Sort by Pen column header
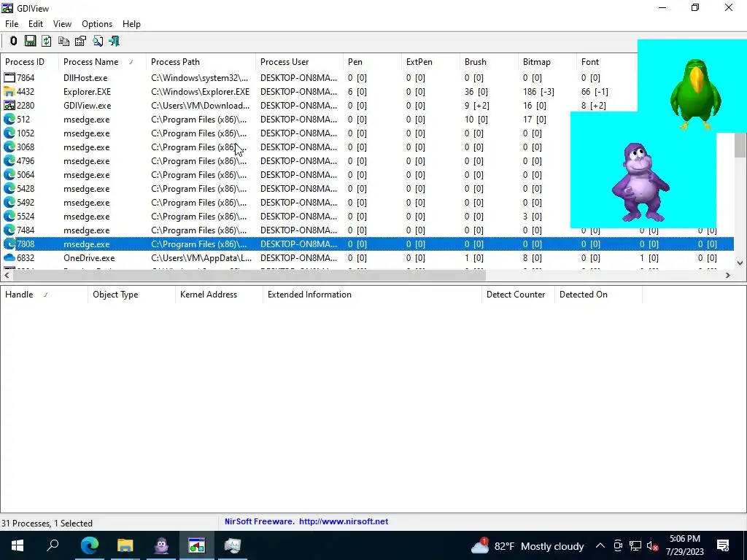Image resolution: width=747 pixels, height=560 pixels. tap(372, 62)
